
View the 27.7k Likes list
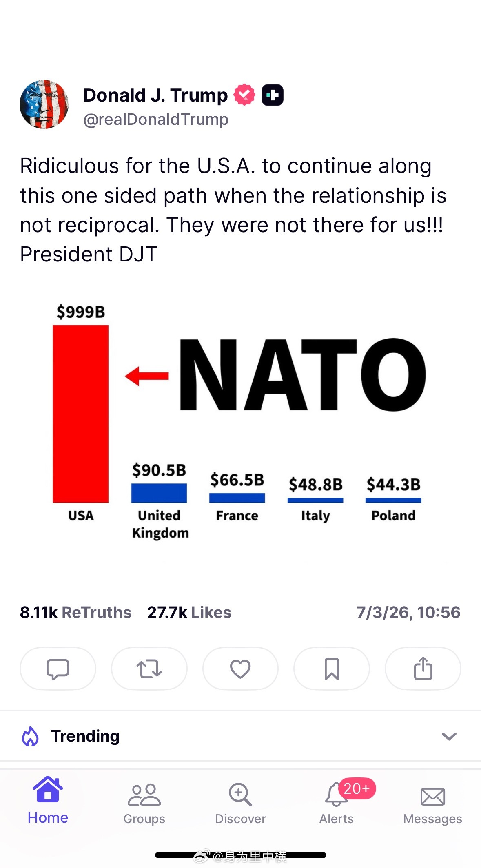(189, 612)
